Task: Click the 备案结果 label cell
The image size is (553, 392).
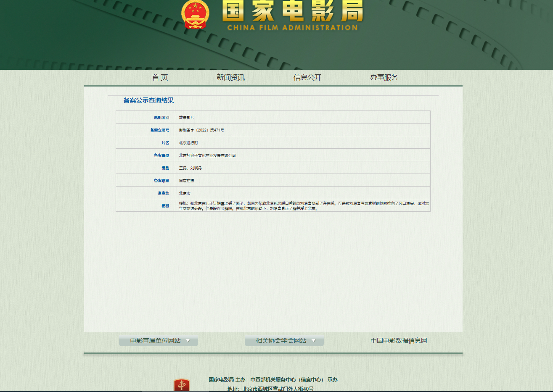Action: [x=145, y=180]
